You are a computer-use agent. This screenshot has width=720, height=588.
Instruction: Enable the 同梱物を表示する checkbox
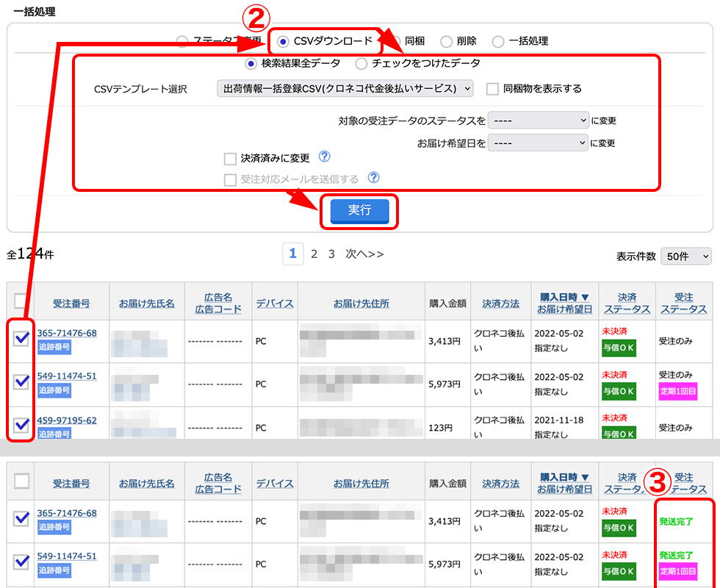click(492, 89)
